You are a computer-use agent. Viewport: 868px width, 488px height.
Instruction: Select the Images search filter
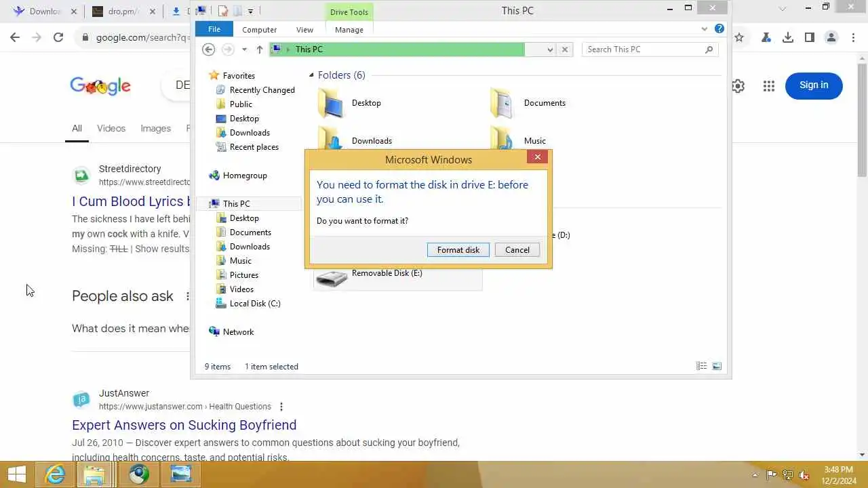155,128
